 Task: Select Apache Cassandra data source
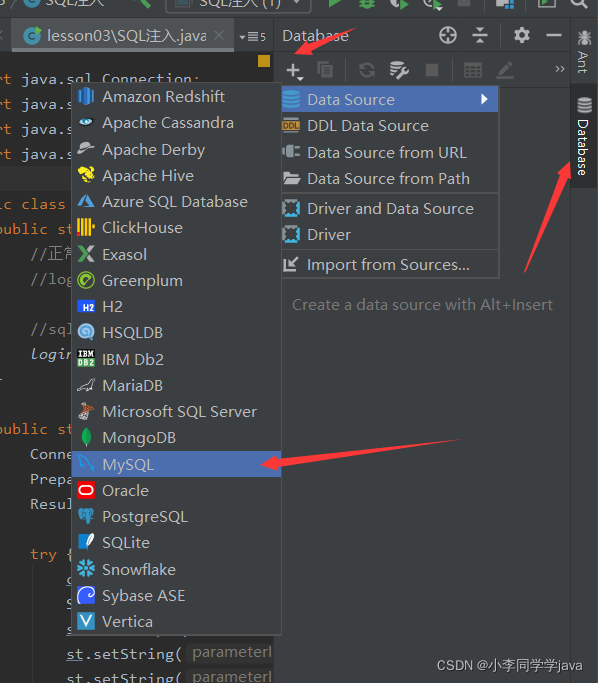tap(176, 123)
